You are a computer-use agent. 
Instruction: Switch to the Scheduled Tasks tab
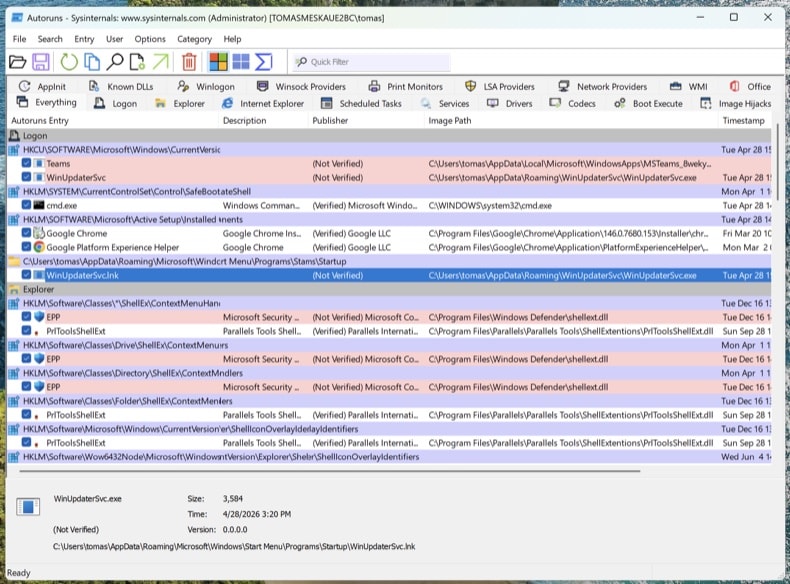(362, 103)
